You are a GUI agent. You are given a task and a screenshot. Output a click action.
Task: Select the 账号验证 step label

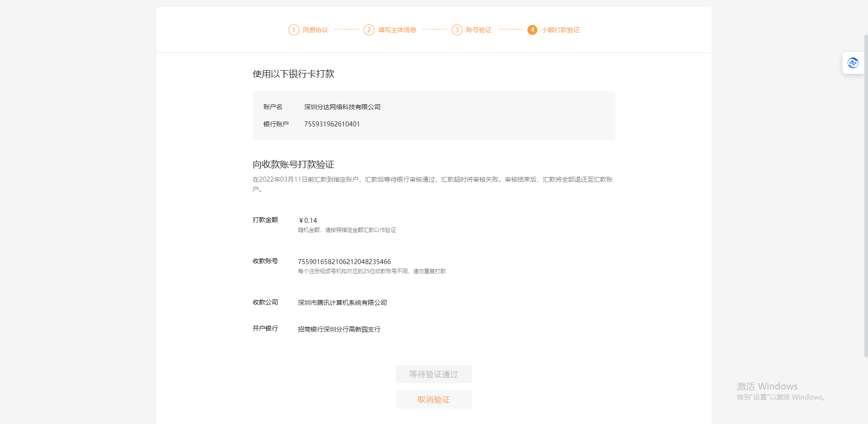(x=479, y=30)
